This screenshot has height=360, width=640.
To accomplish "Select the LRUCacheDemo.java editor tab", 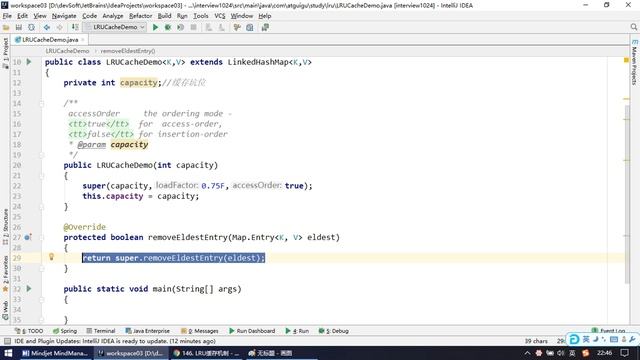I will pyautogui.click(x=50, y=40).
